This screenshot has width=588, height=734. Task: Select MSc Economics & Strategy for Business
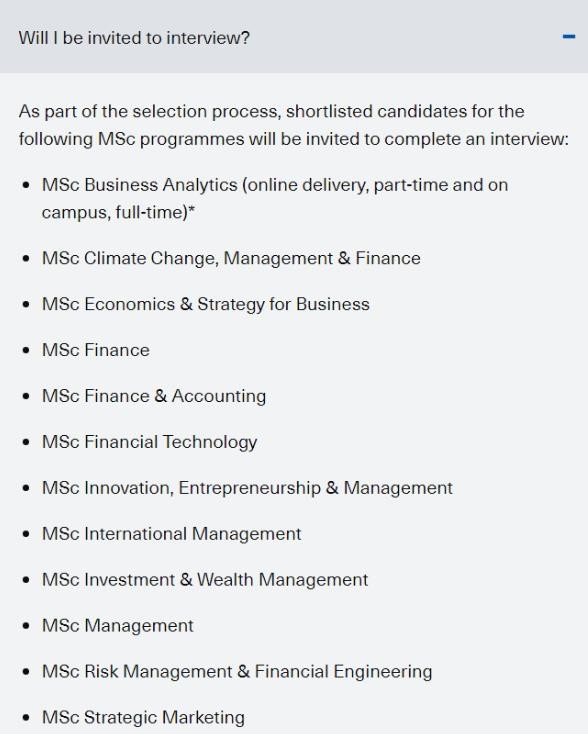tap(206, 304)
